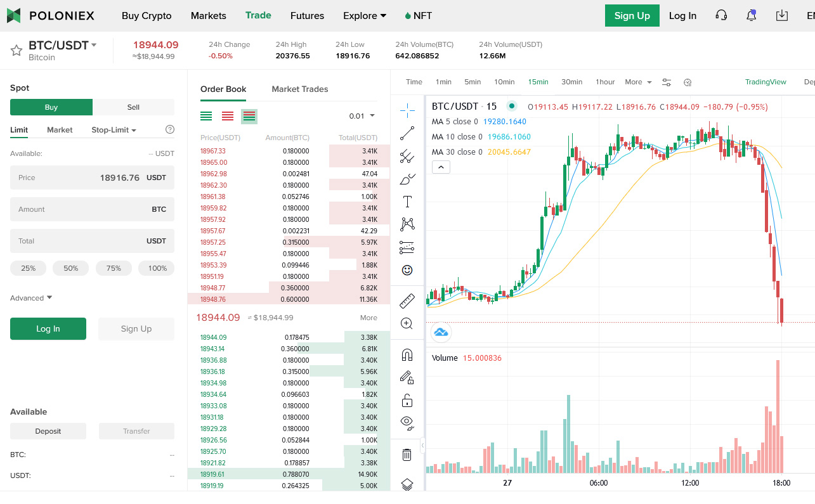Image resolution: width=815 pixels, height=504 pixels.
Task: Open the emoji icons tool
Action: 407,270
